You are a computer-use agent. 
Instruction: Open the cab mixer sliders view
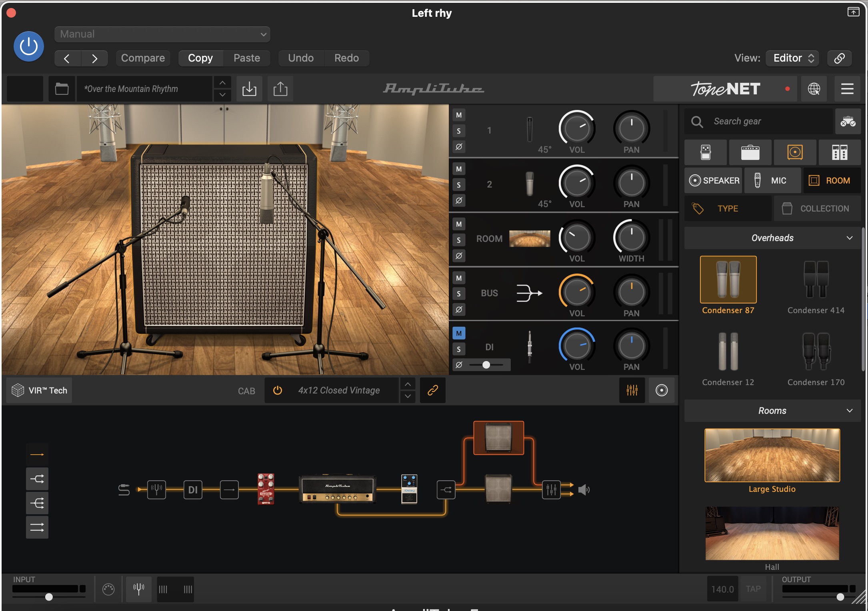pos(632,390)
